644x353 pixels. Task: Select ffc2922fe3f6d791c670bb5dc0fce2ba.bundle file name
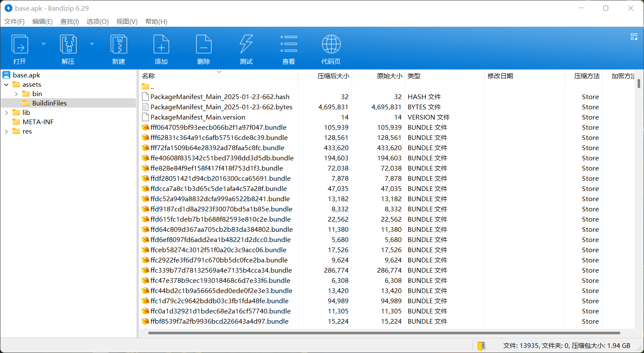tap(219, 260)
